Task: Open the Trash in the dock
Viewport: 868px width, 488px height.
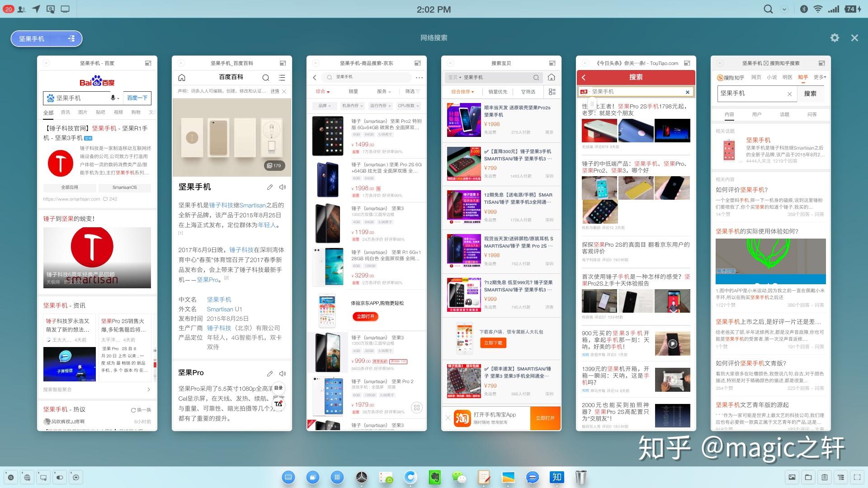Action: 581,477
